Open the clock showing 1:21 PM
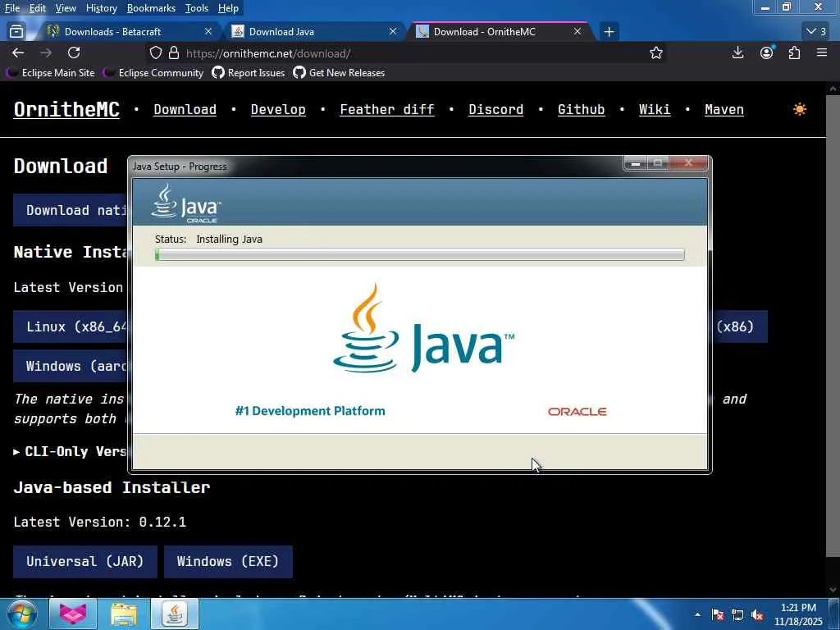840x630 pixels. click(798, 614)
